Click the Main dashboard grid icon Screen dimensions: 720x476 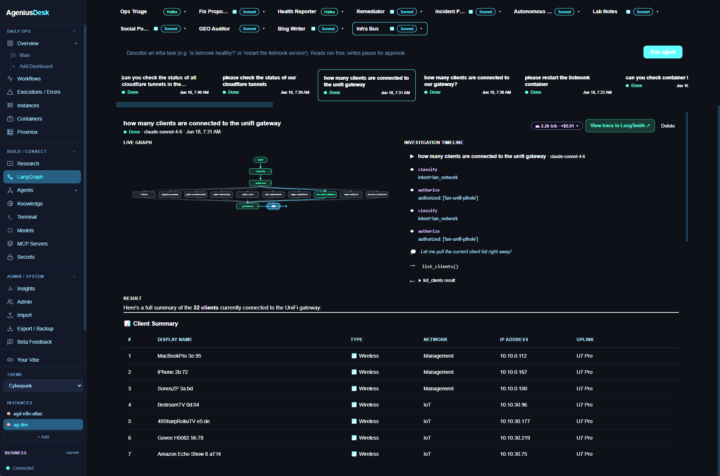click(13, 55)
